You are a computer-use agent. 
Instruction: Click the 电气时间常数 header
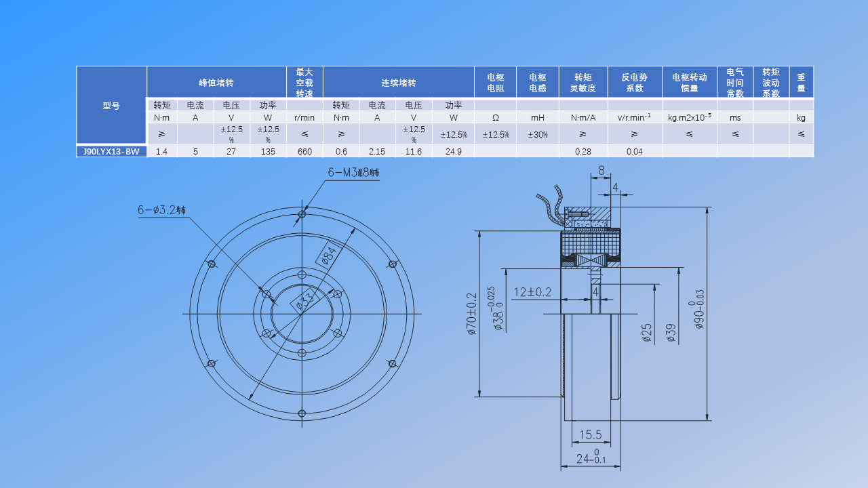click(735, 83)
